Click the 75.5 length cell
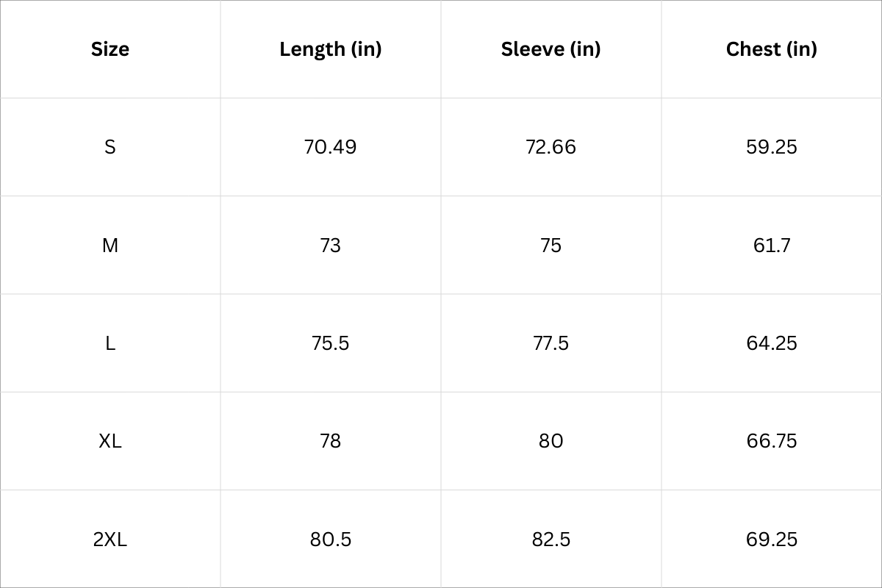The width and height of the screenshot is (882, 588). click(331, 343)
